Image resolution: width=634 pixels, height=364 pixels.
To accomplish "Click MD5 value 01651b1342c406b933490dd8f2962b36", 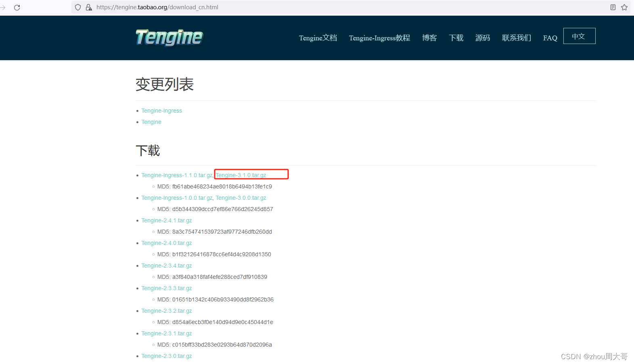I will click(x=223, y=299).
